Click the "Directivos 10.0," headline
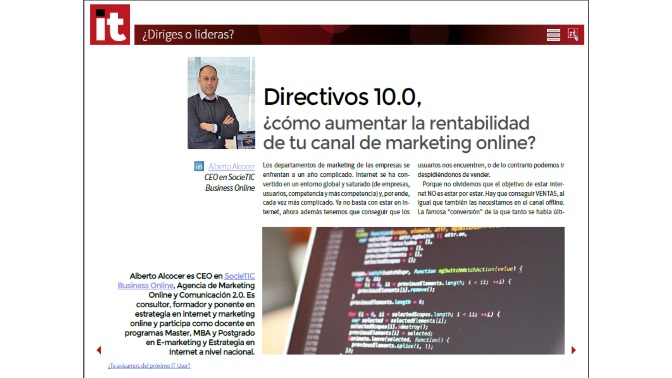 [342, 97]
